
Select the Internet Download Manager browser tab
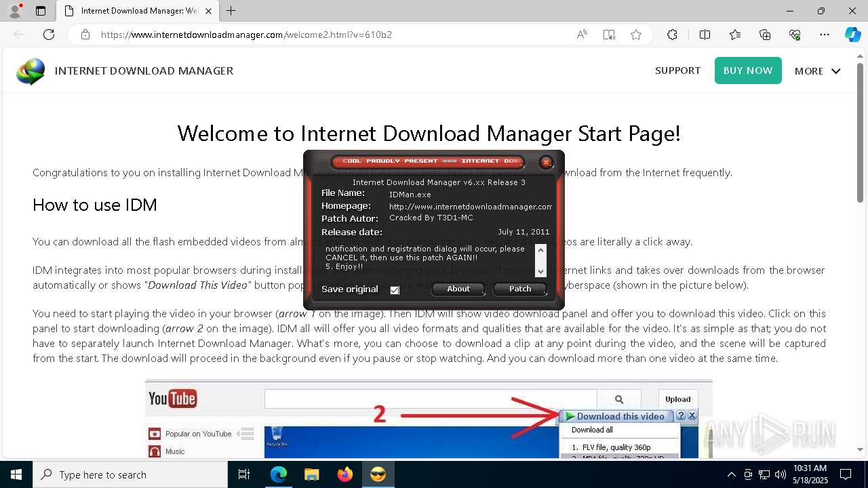pyautogui.click(x=138, y=11)
